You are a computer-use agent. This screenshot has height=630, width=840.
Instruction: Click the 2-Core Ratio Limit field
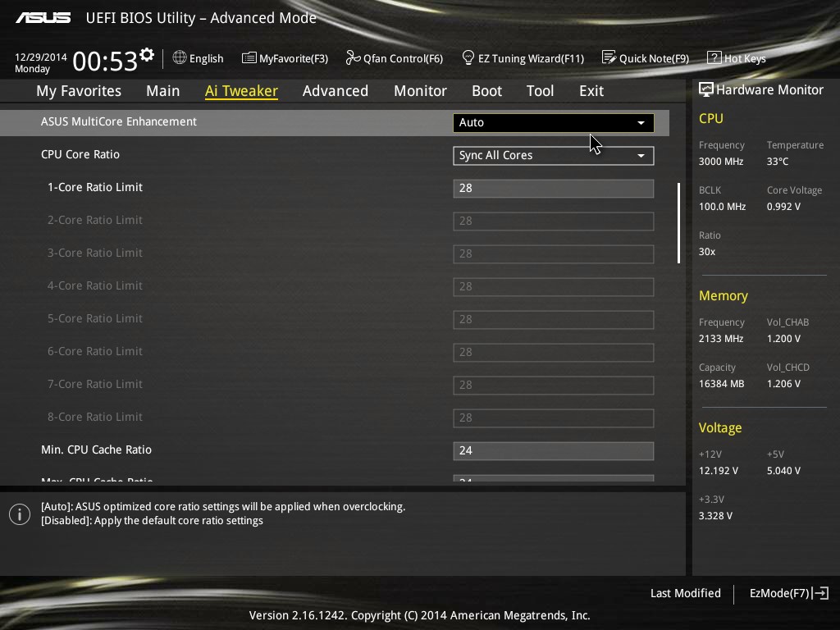point(554,221)
